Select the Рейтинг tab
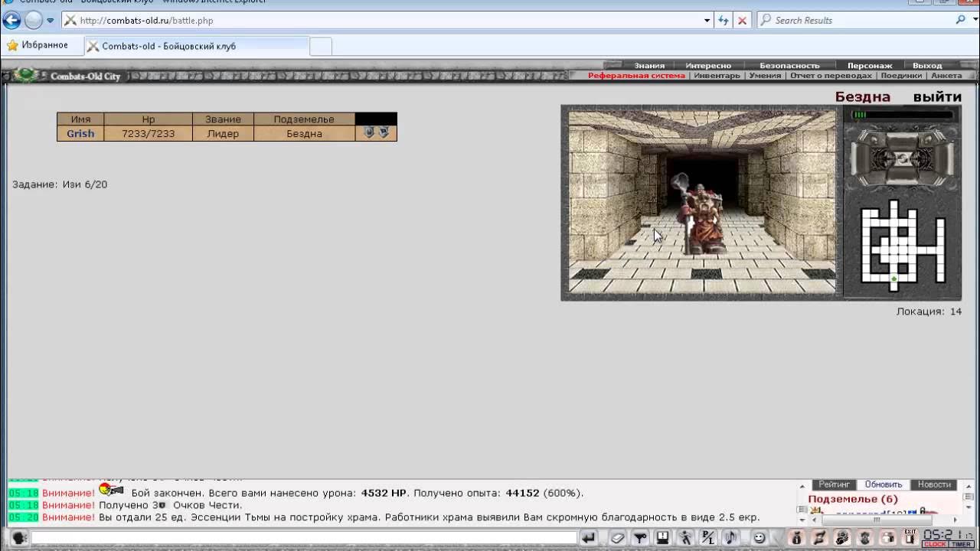 click(834, 484)
